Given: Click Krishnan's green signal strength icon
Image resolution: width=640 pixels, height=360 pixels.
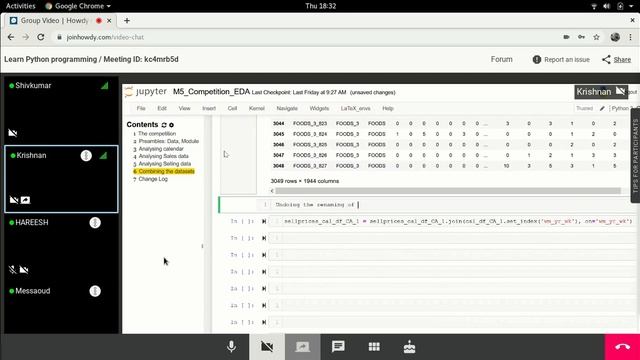Looking at the screenshot, I should (x=103, y=155).
